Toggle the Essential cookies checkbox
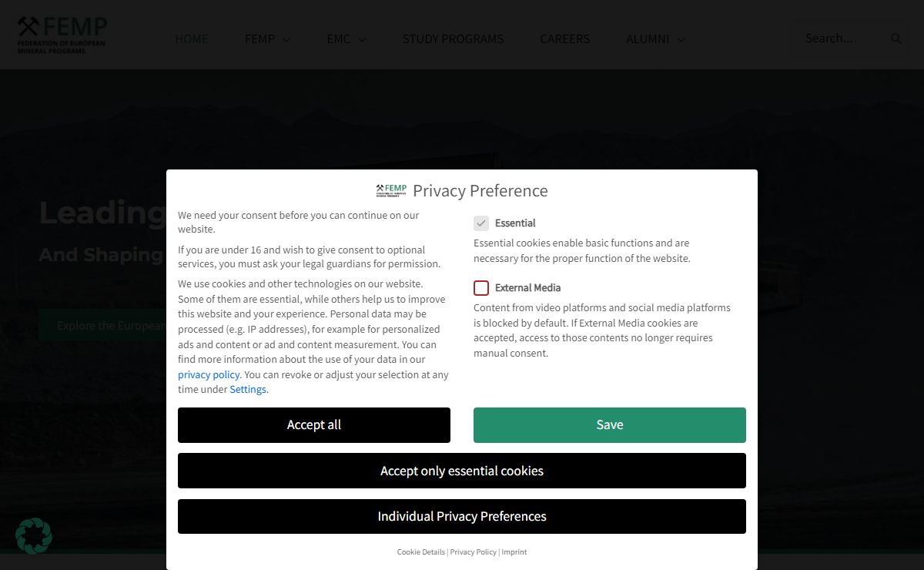 [481, 223]
